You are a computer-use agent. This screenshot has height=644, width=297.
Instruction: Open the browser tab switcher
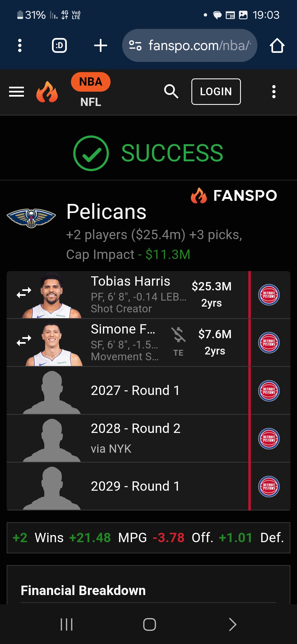[59, 45]
